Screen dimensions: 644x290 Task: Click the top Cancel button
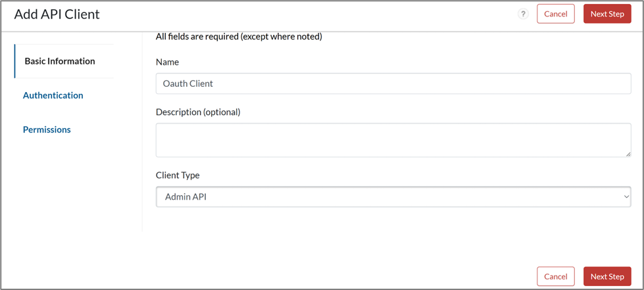555,14
